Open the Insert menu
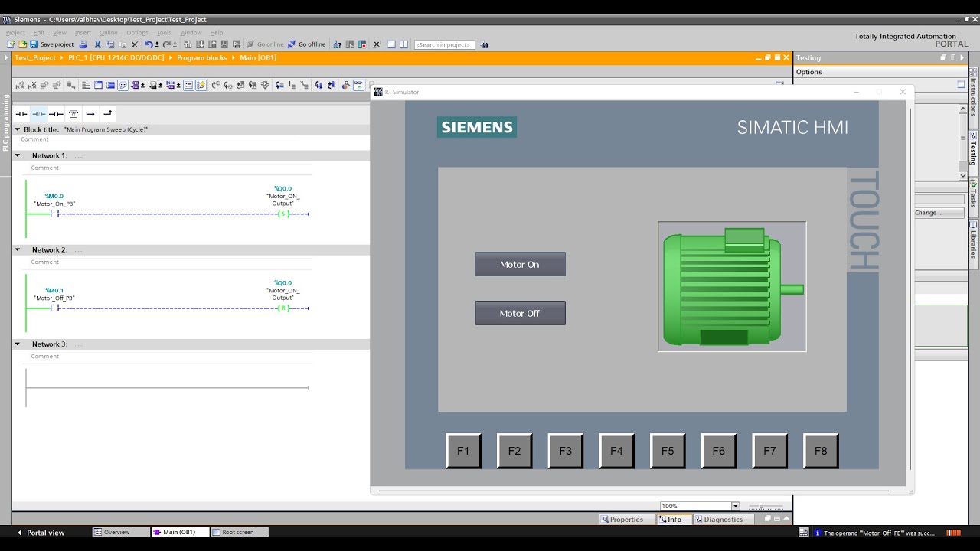 tap(83, 33)
